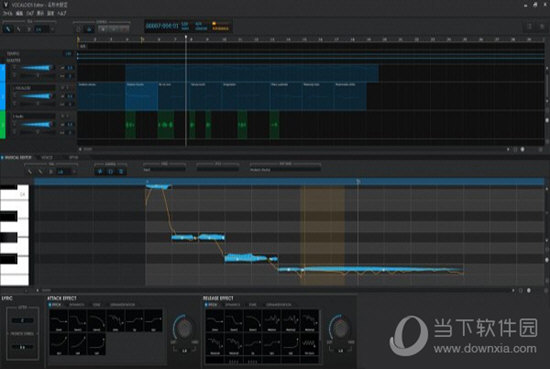The image size is (550, 369).
Task: Select Release Effect TONE tab
Action: coord(253,305)
